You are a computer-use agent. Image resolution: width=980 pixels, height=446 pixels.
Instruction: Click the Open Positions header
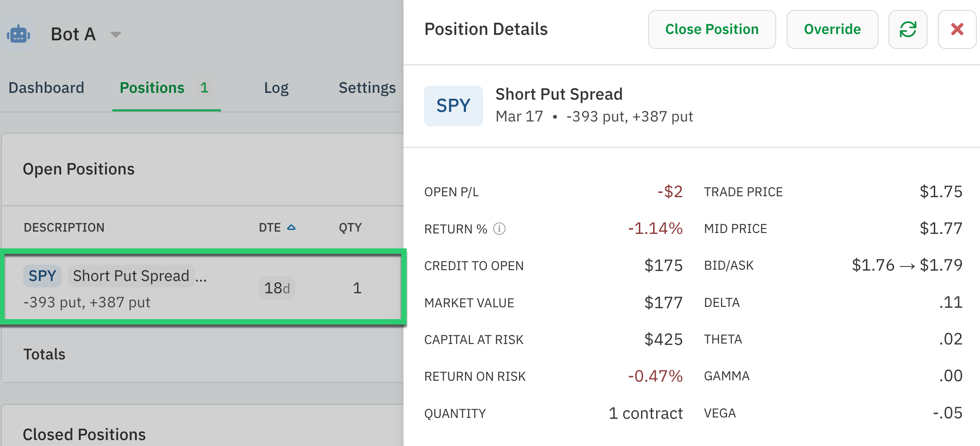tap(79, 169)
